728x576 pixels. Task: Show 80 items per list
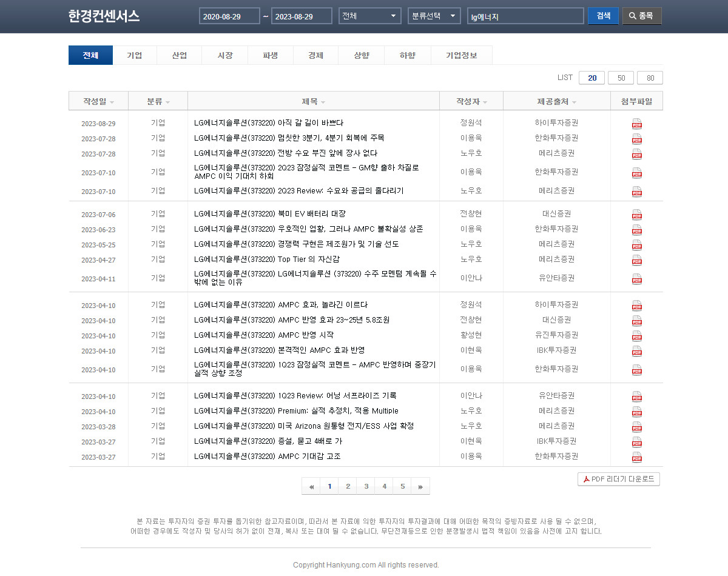pos(650,78)
